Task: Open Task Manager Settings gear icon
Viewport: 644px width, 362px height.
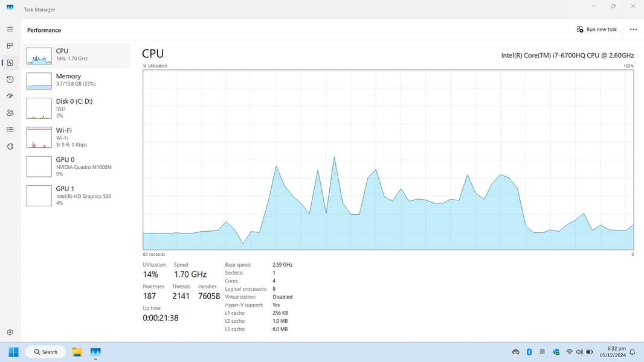Action: (10, 332)
